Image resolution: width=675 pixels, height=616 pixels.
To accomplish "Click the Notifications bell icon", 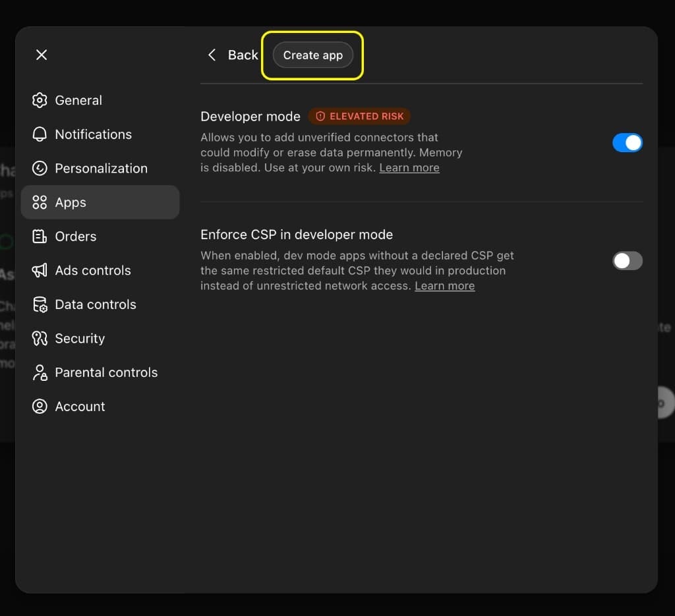I will (40, 134).
